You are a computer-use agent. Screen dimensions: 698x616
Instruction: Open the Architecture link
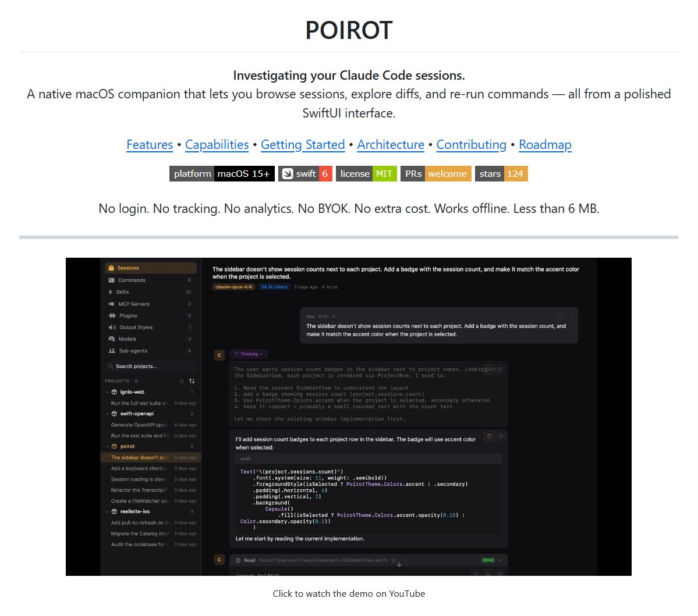tap(391, 145)
